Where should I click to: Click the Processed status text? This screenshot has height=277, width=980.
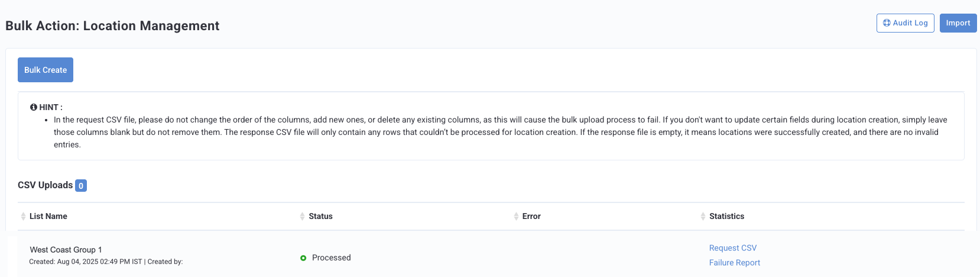332,258
